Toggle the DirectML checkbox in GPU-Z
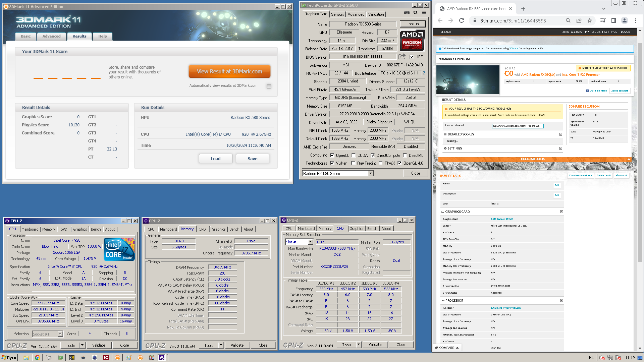 [405, 155]
